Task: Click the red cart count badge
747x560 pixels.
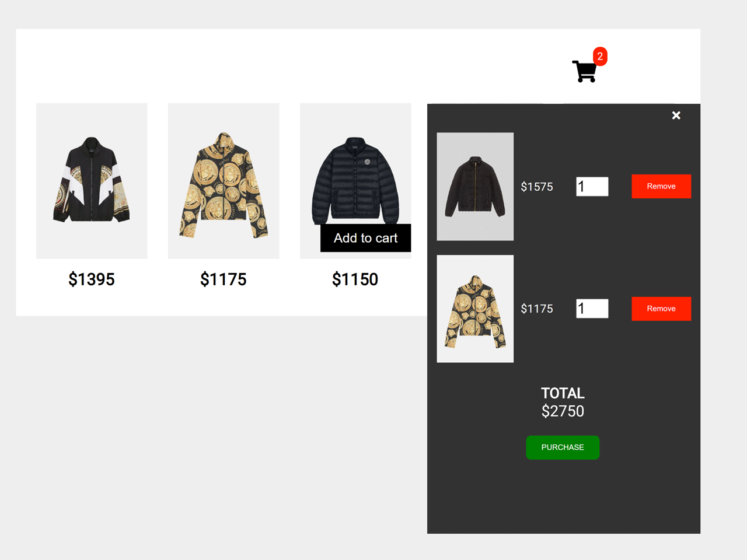Action: coord(600,57)
